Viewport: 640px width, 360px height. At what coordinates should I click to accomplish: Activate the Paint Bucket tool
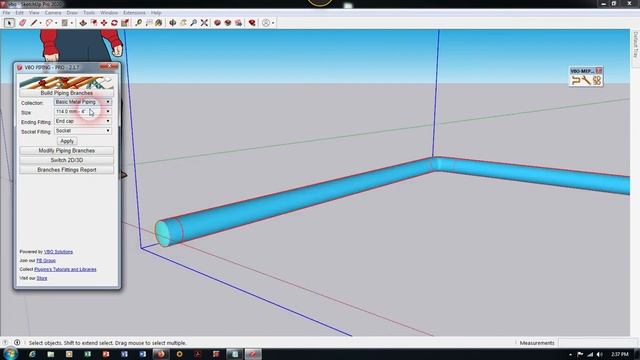159,23
